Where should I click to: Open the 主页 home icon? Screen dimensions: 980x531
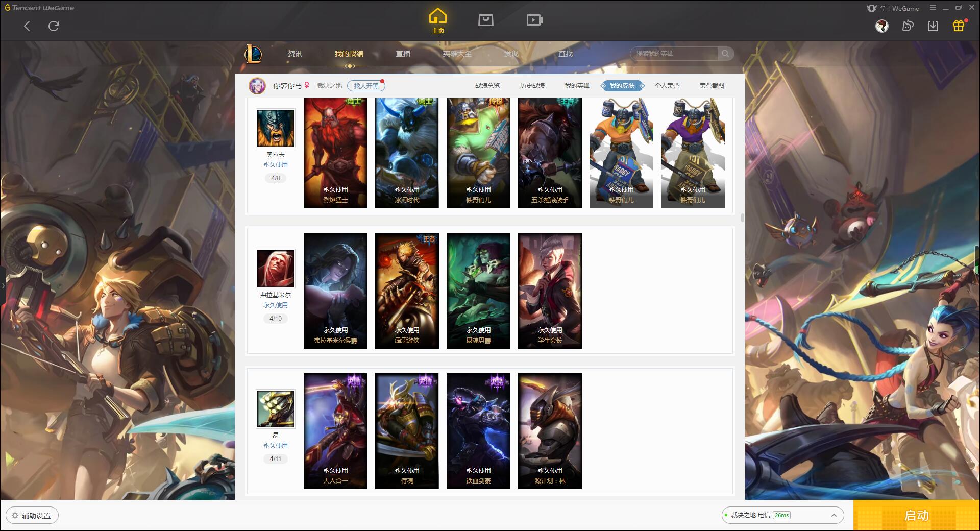(x=438, y=21)
